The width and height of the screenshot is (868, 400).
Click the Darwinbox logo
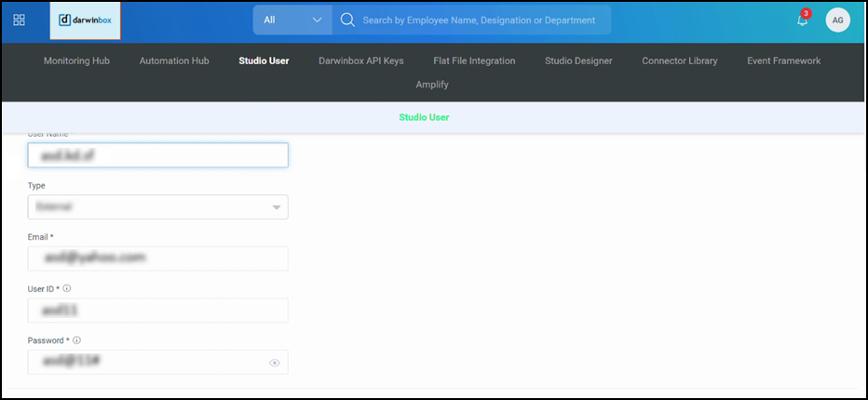click(x=85, y=20)
